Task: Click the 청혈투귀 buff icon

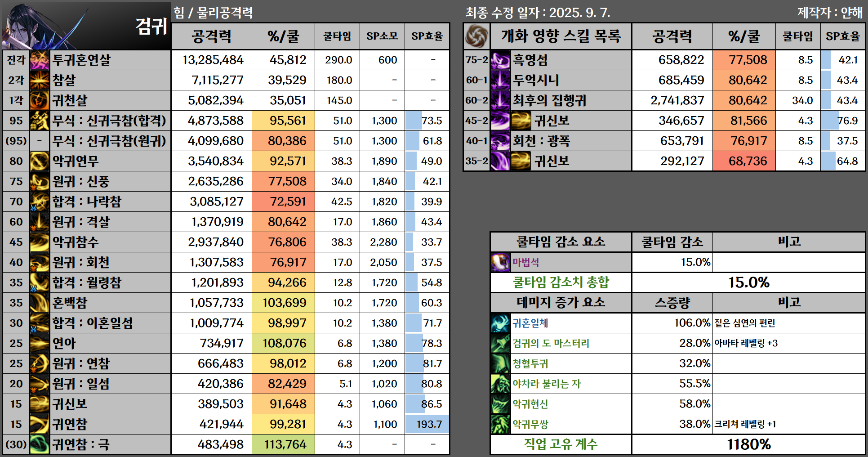Action: click(501, 363)
